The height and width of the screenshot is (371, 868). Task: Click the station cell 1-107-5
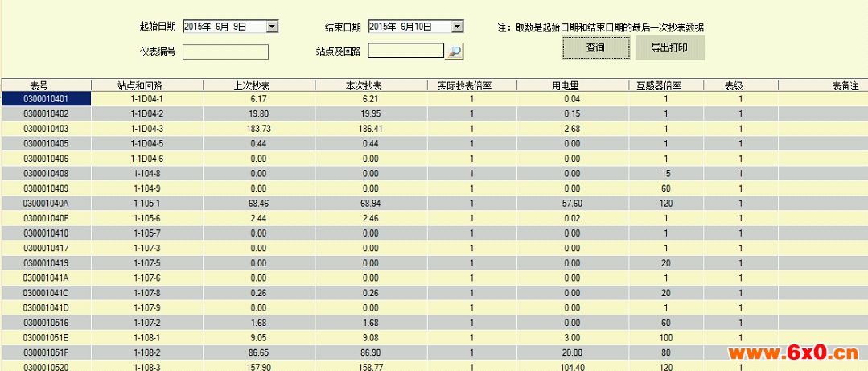(x=147, y=262)
